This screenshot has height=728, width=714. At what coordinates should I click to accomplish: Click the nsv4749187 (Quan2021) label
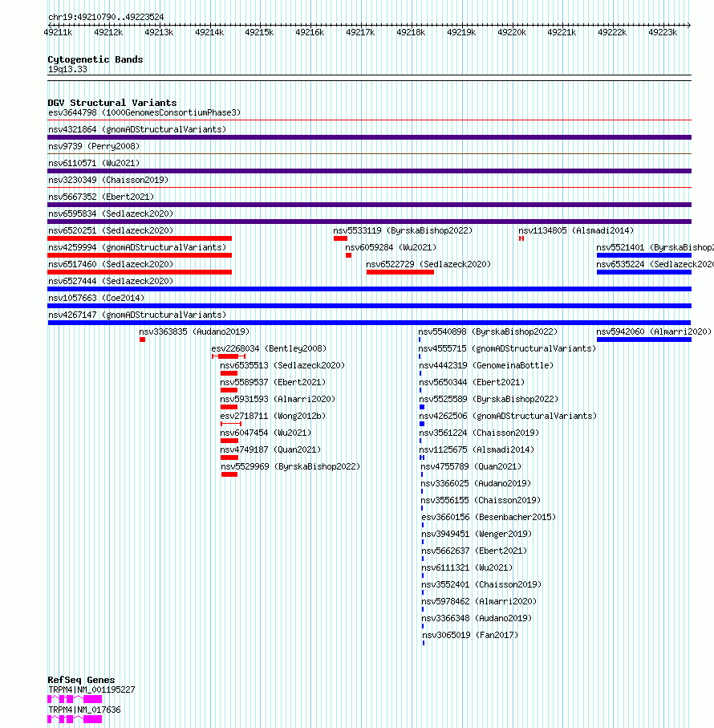coord(270,449)
